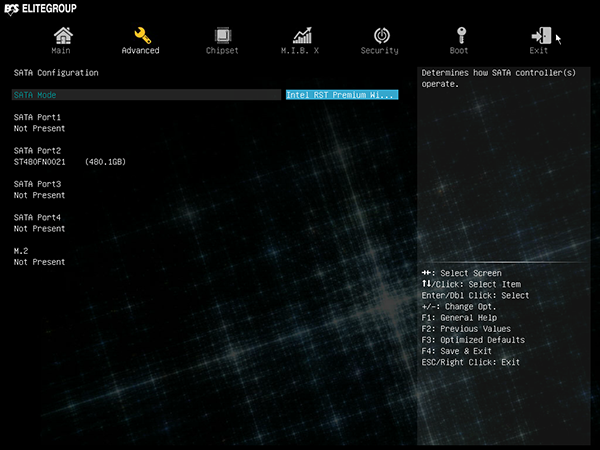Select the Security power-shield icon
Viewport: 600px width, 450px height.
[382, 36]
